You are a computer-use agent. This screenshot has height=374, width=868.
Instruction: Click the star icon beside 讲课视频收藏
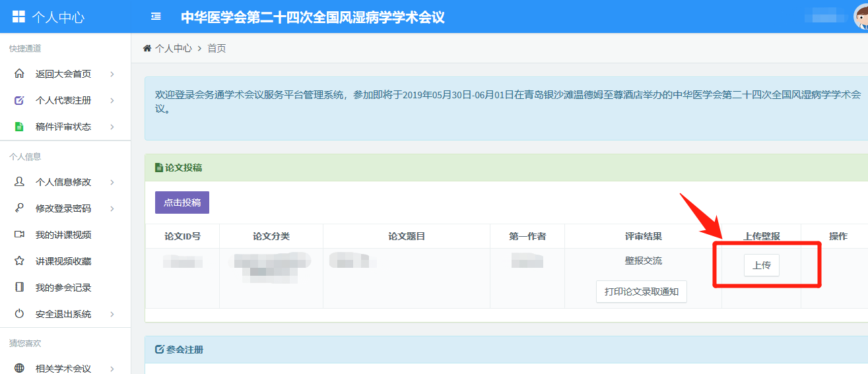click(x=19, y=261)
